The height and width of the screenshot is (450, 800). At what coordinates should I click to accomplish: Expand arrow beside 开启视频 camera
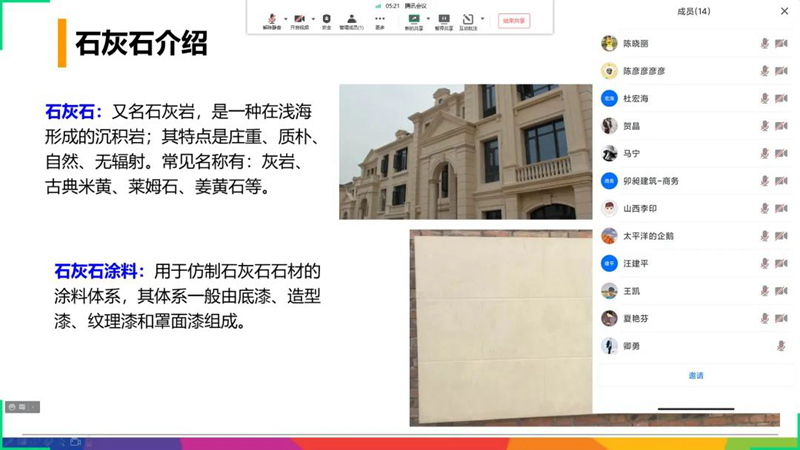point(313,19)
